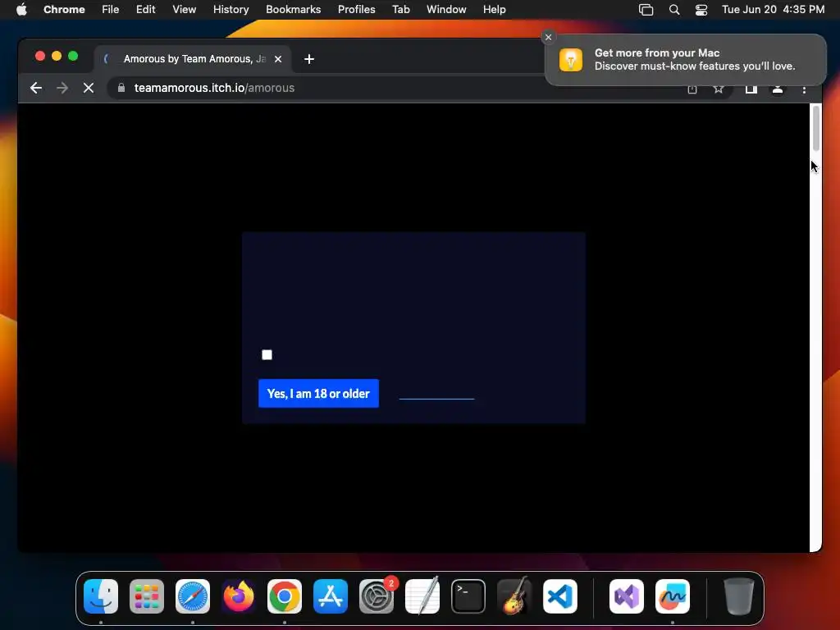Open the Edit menu
The width and height of the screenshot is (840, 630).
[x=145, y=10]
